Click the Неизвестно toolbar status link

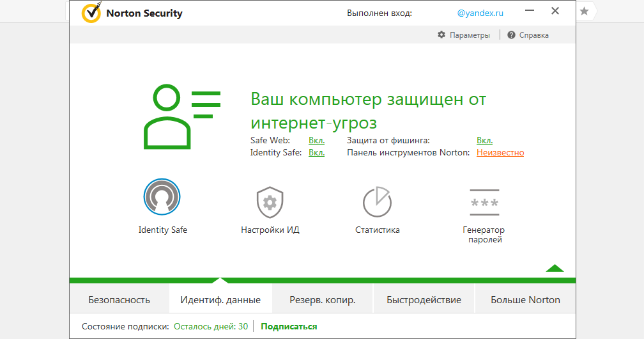500,153
